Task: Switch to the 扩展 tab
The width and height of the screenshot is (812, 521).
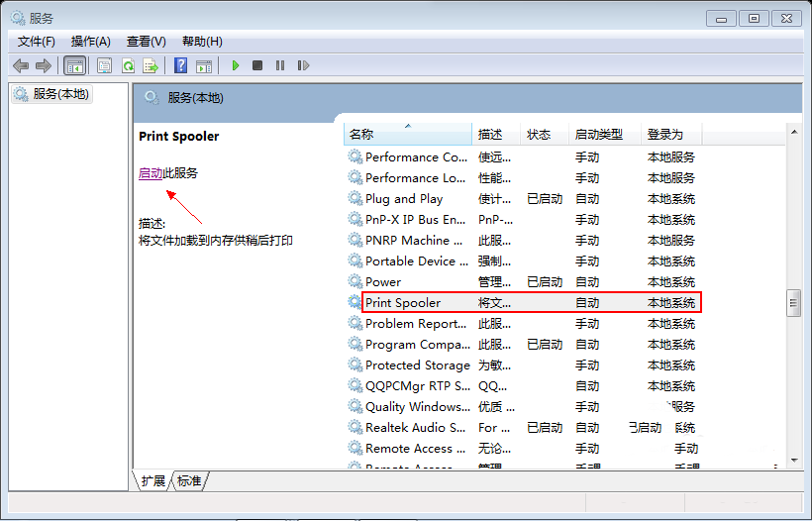Action: pyautogui.click(x=153, y=480)
